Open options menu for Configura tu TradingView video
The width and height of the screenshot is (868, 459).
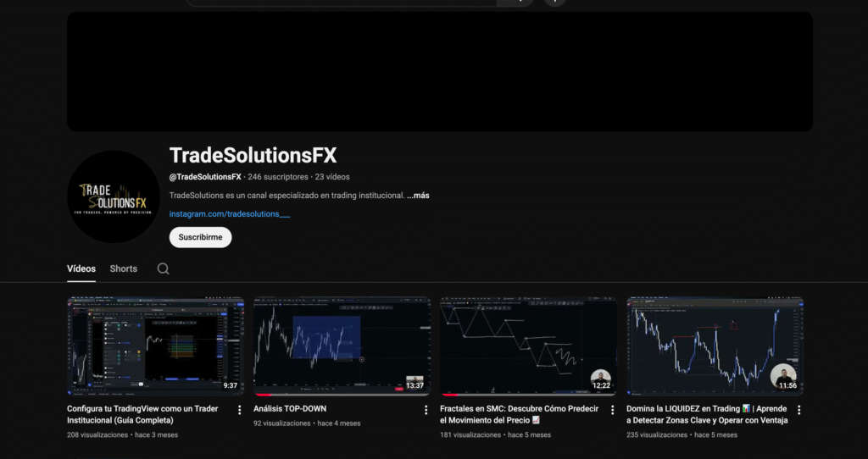point(240,410)
